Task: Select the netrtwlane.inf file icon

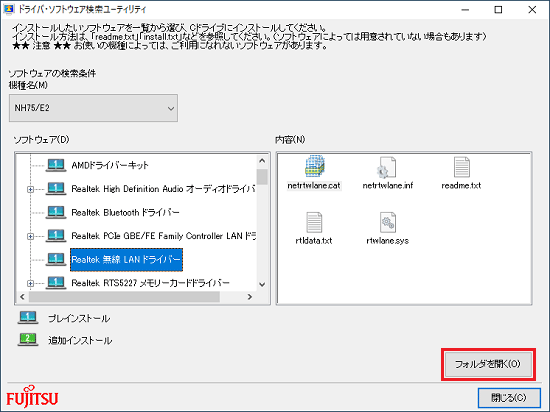Action: (x=387, y=167)
